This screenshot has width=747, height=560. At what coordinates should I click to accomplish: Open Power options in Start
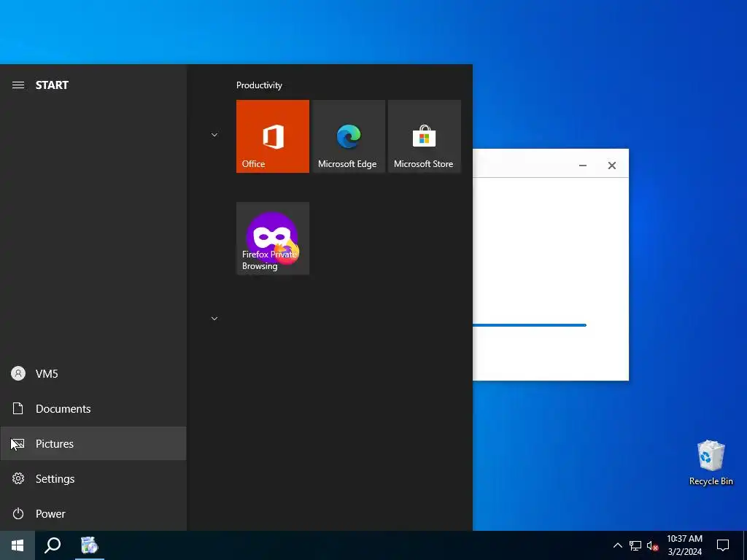(x=93, y=514)
